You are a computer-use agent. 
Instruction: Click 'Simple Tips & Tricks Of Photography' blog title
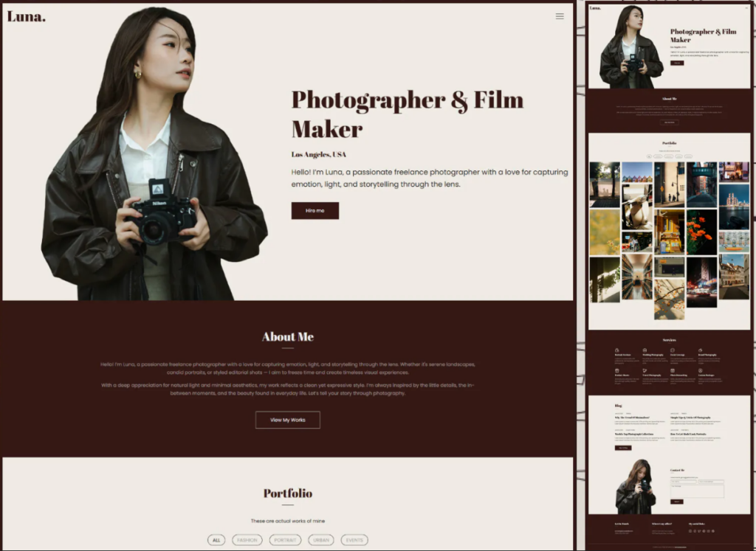tap(690, 417)
